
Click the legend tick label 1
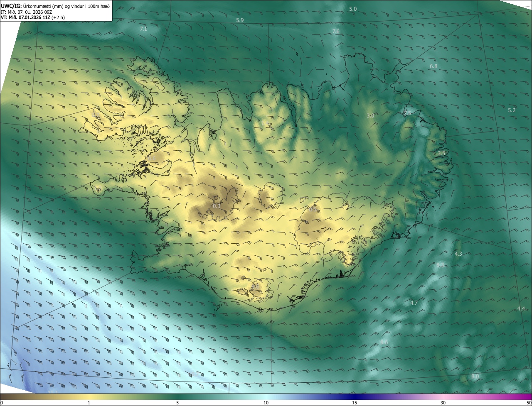[x=89, y=403]
